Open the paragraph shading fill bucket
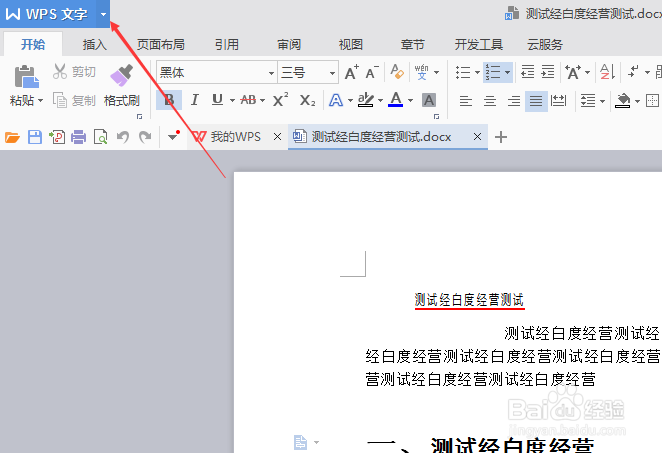This screenshot has width=662, height=453. 623,100
